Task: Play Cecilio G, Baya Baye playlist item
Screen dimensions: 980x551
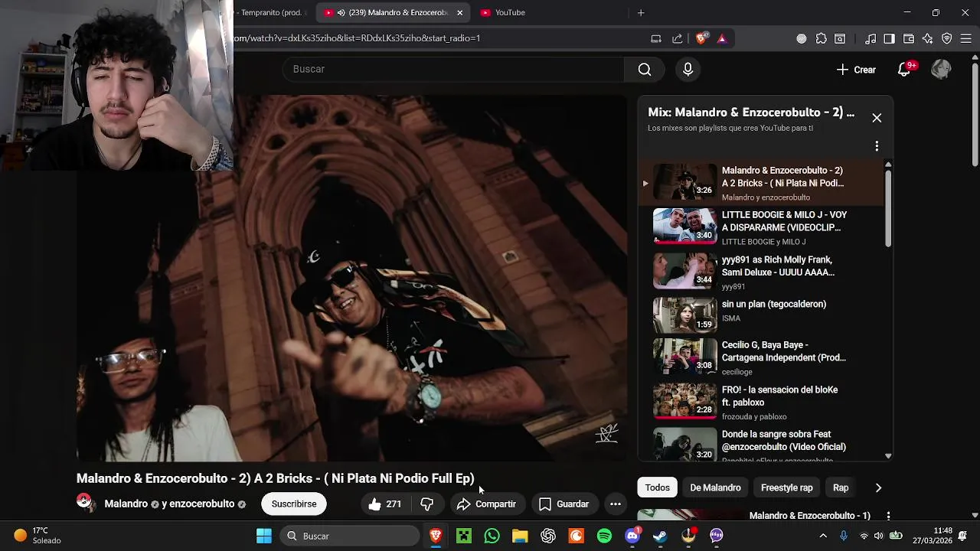Action: coord(761,357)
